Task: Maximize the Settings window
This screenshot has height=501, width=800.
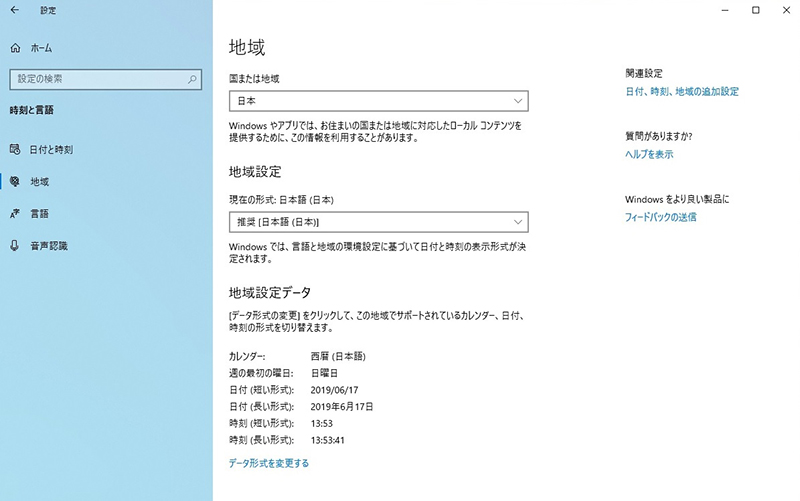Action: click(756, 10)
